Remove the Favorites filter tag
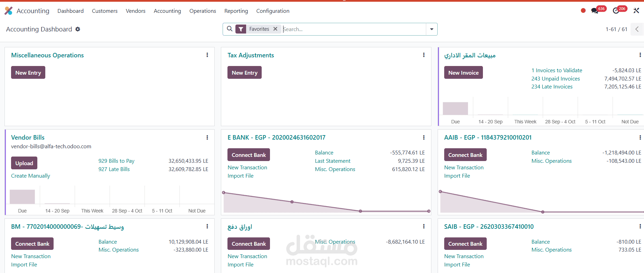Image resolution: width=644 pixels, height=273 pixels. (275, 29)
